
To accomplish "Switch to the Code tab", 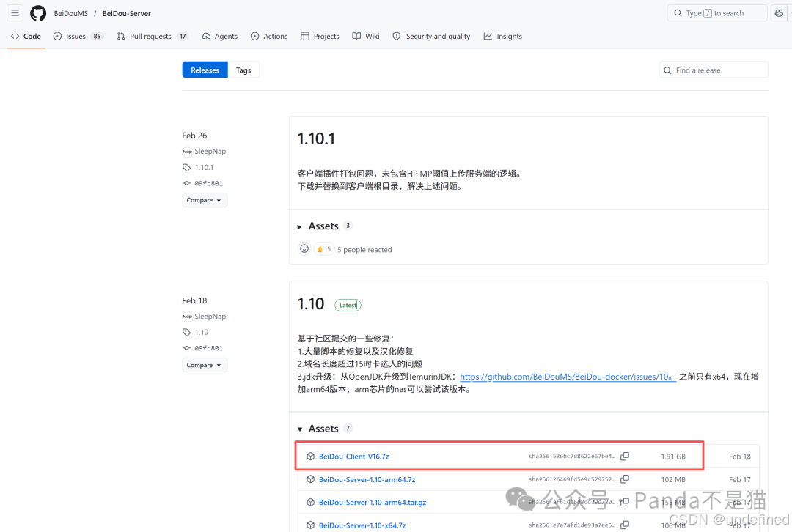I will (x=26, y=37).
